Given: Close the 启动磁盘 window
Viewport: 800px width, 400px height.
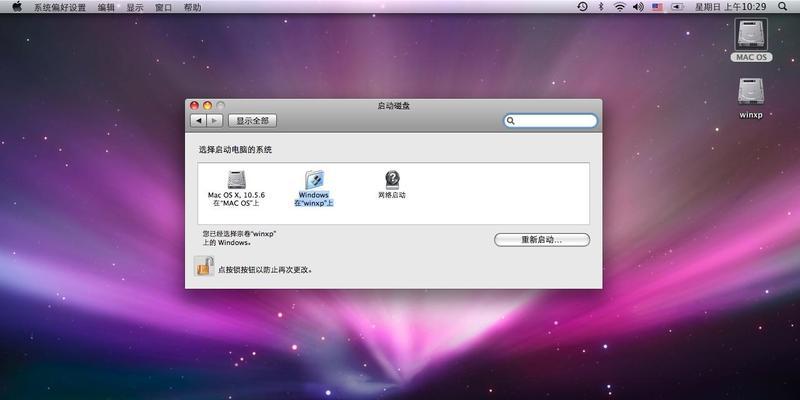Looking at the screenshot, I should tap(194, 106).
